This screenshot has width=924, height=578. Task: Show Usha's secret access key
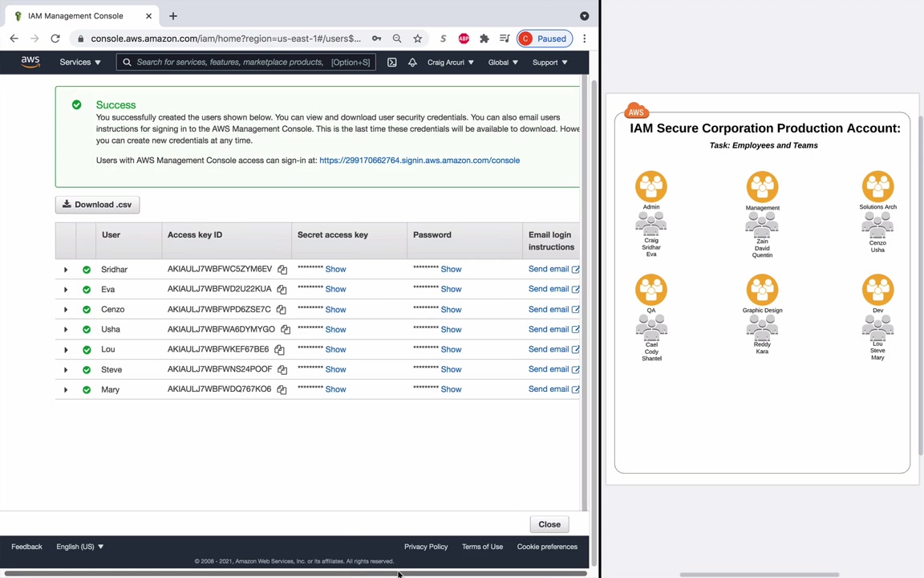(336, 329)
